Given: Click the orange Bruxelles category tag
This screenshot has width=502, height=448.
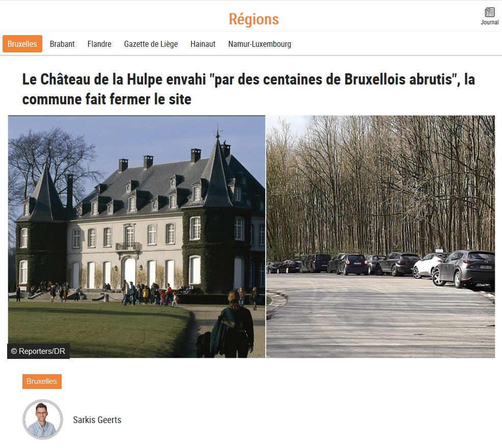Looking at the screenshot, I should 42,381.
